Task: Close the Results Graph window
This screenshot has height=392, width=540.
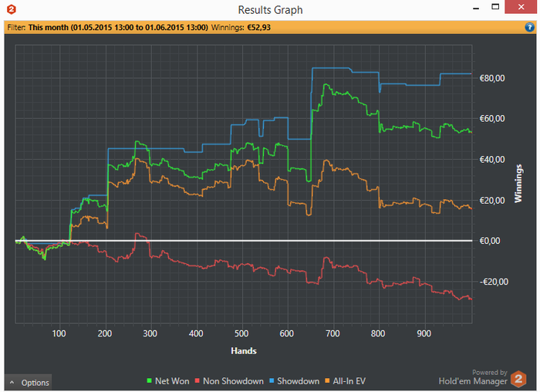Action: click(x=521, y=7)
